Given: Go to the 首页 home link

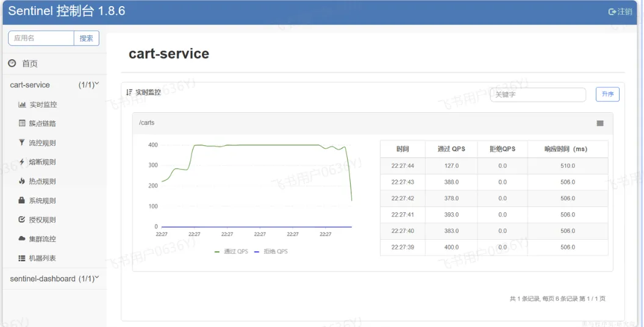Looking at the screenshot, I should tap(29, 63).
